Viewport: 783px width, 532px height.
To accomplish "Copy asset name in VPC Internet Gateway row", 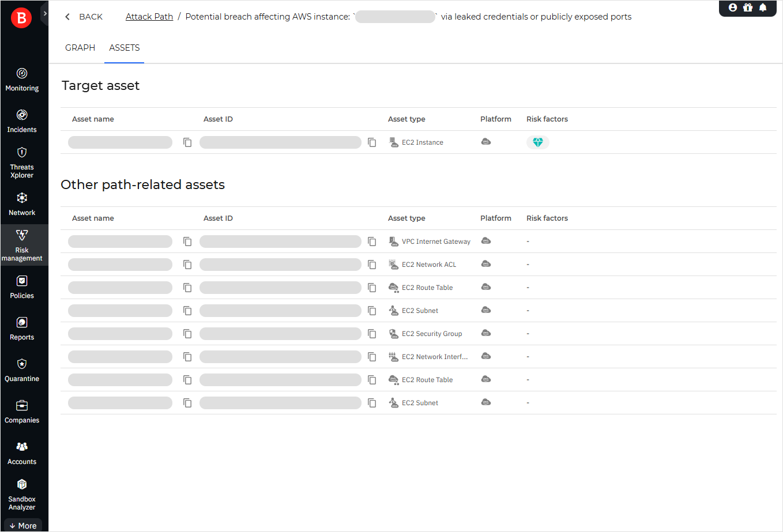I will click(187, 242).
